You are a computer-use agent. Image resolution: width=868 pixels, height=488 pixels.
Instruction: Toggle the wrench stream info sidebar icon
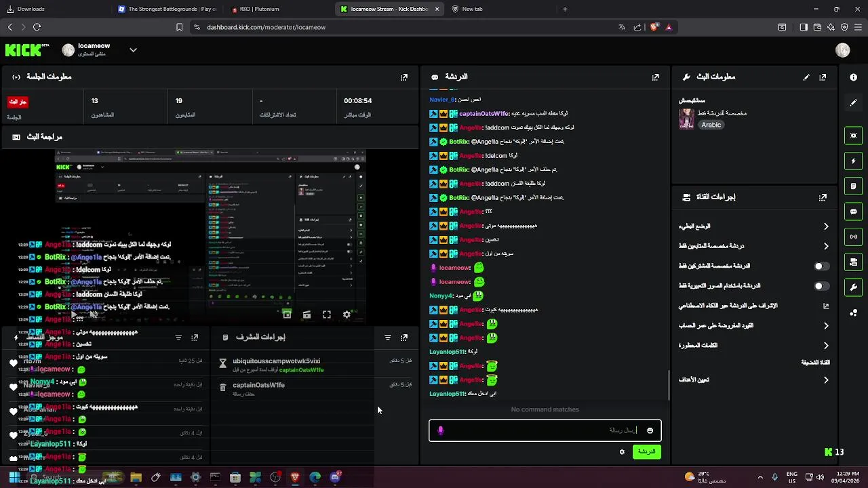[853, 287]
